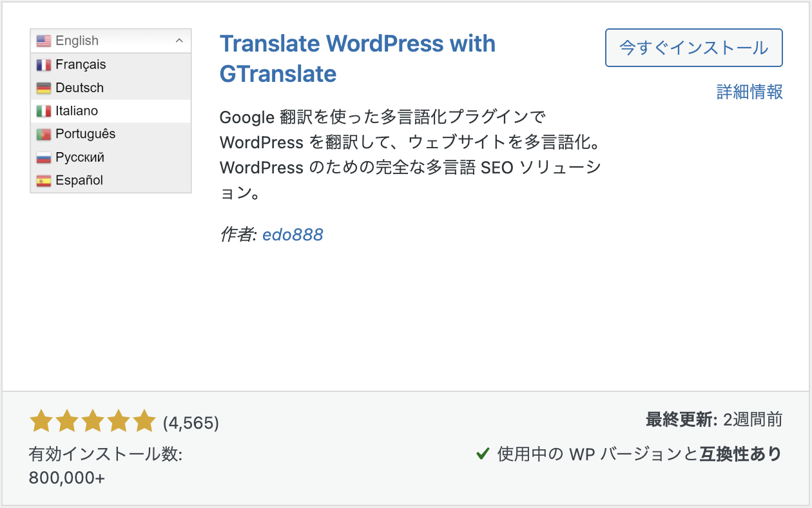The width and height of the screenshot is (812, 508).
Task: Click the Google 翻訳 plugin description paragraph
Action: tap(411, 155)
